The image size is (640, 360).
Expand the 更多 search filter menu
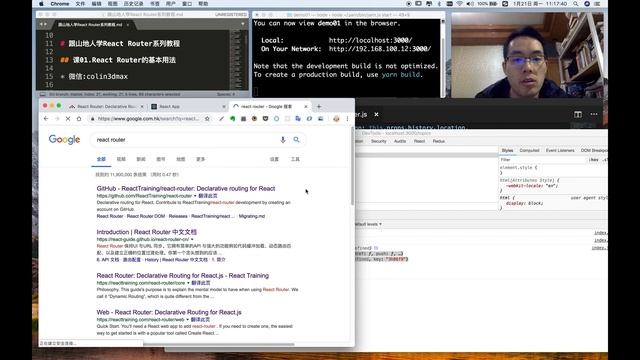(x=200, y=159)
